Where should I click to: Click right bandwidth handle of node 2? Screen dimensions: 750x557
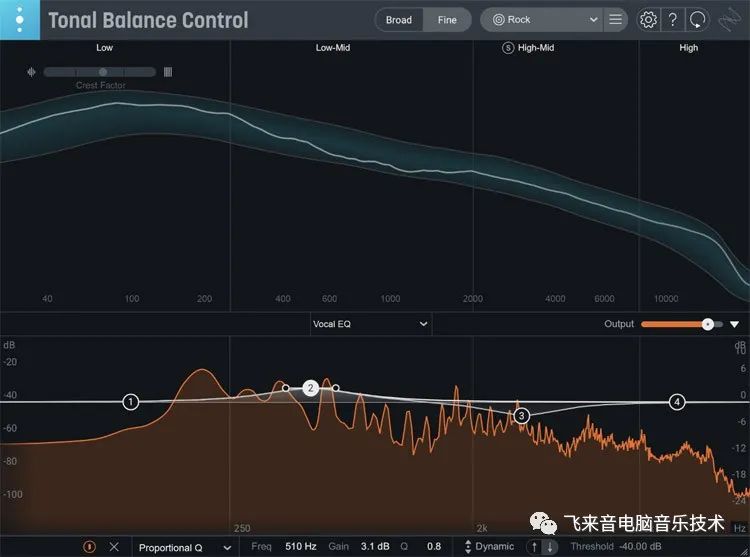[x=336, y=388]
